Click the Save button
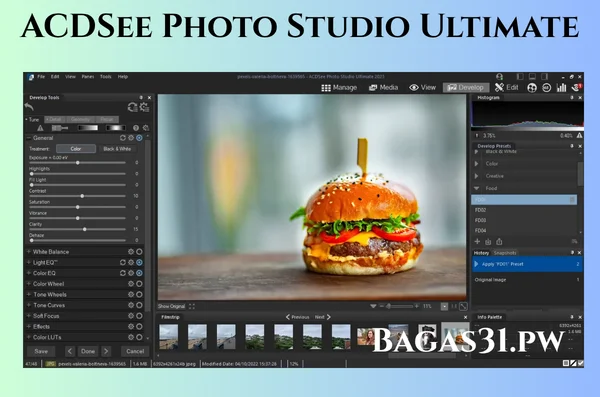The image size is (600, 397). point(41,351)
